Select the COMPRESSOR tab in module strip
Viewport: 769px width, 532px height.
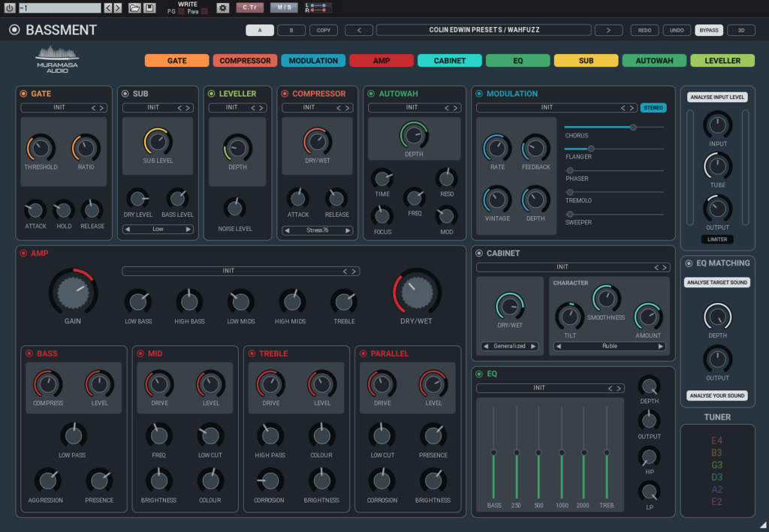(x=246, y=61)
